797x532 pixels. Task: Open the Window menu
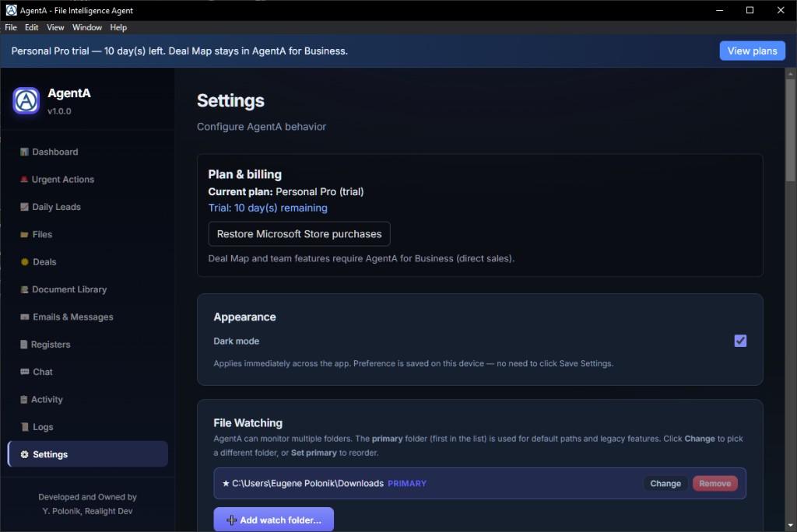tap(87, 27)
